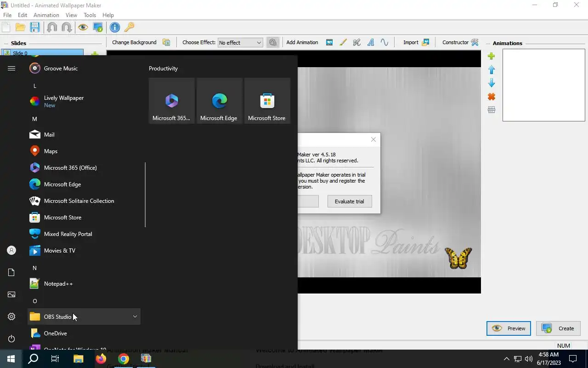Click the letter M header in Start list

pyautogui.click(x=34, y=119)
